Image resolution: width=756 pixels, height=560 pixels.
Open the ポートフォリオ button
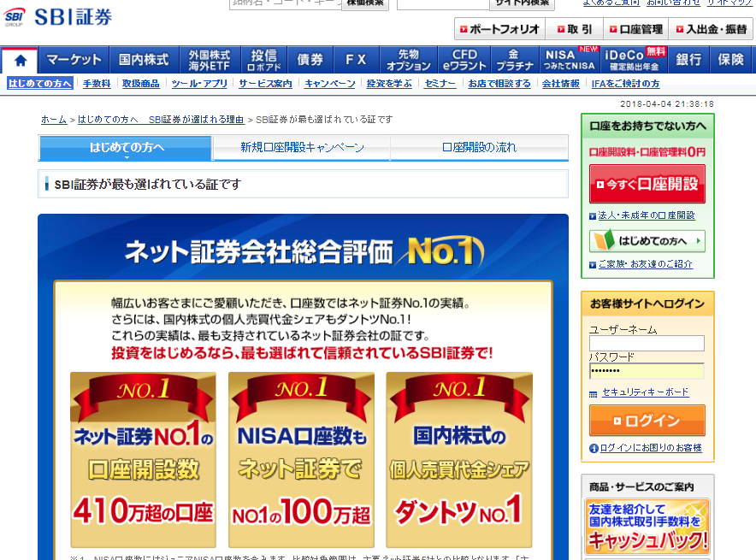[x=500, y=29]
